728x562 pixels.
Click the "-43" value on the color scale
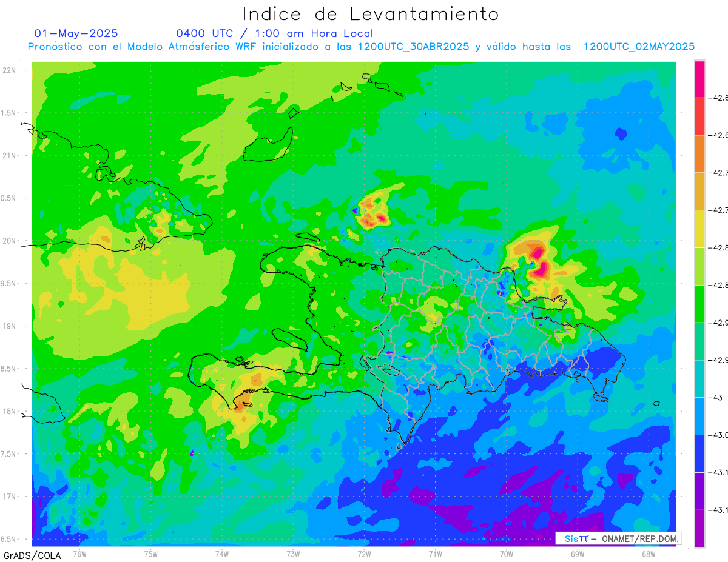(716, 398)
